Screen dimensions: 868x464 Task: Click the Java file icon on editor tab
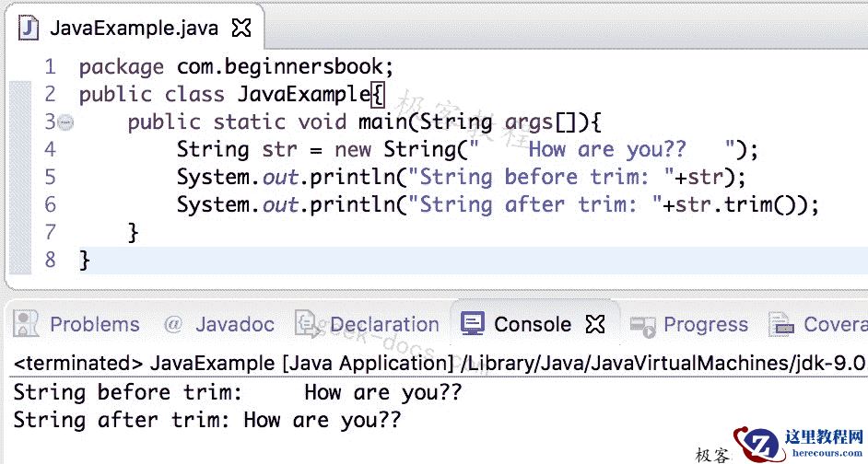pyautogui.click(x=29, y=28)
